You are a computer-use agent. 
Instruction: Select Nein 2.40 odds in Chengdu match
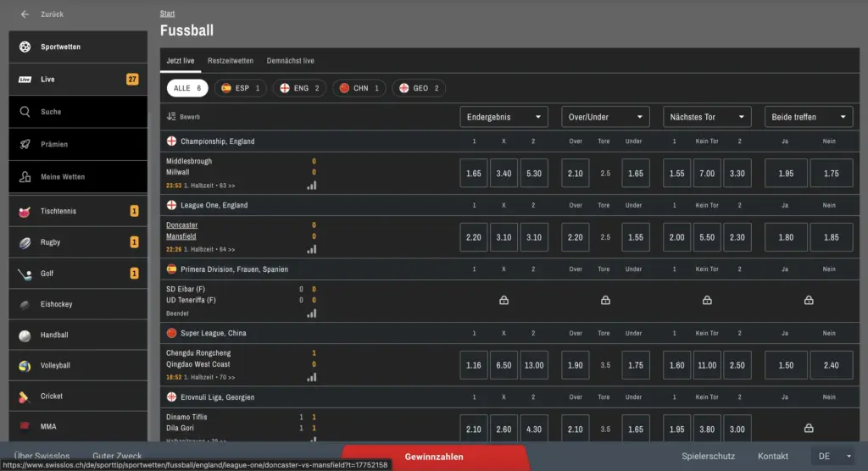(x=831, y=365)
